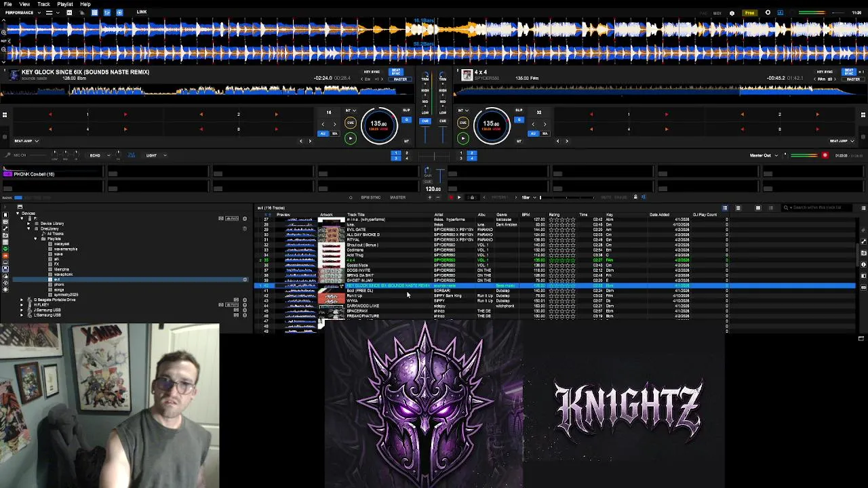Select the symmetry2025 playlist
Image resolution: width=868 pixels, height=488 pixels.
tap(66, 295)
